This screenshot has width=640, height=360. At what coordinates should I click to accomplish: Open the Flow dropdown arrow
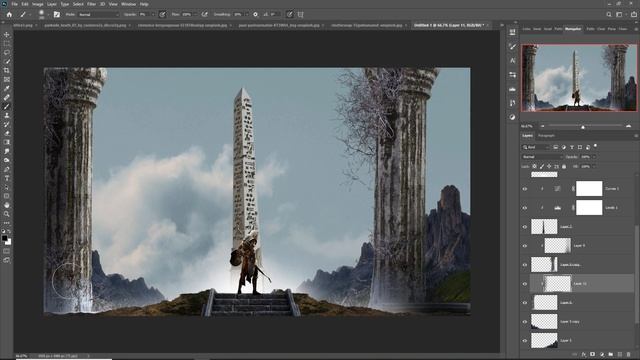pyautogui.click(x=195, y=14)
